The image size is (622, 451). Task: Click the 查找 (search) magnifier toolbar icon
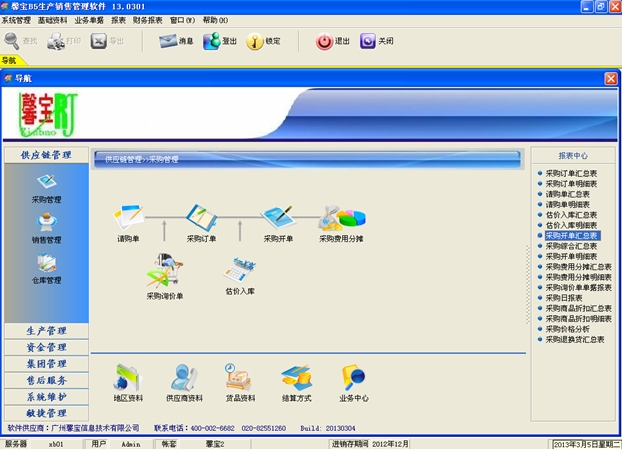(x=12, y=41)
